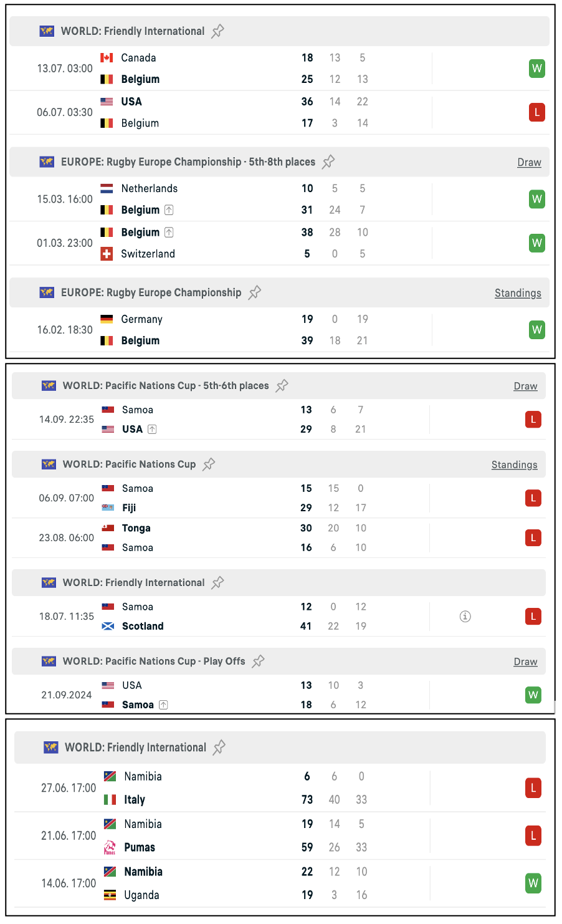The height and width of the screenshot is (924, 562).
Task: Click the Canada flag icon
Action: [107, 58]
